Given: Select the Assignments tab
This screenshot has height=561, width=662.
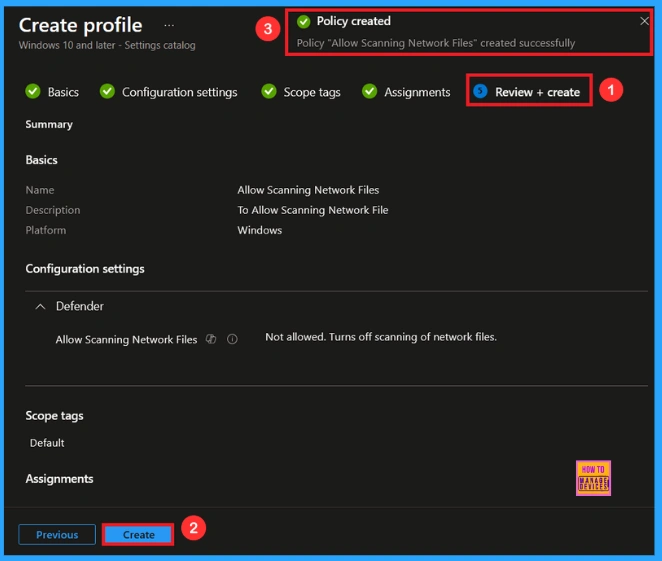Looking at the screenshot, I should tap(417, 92).
